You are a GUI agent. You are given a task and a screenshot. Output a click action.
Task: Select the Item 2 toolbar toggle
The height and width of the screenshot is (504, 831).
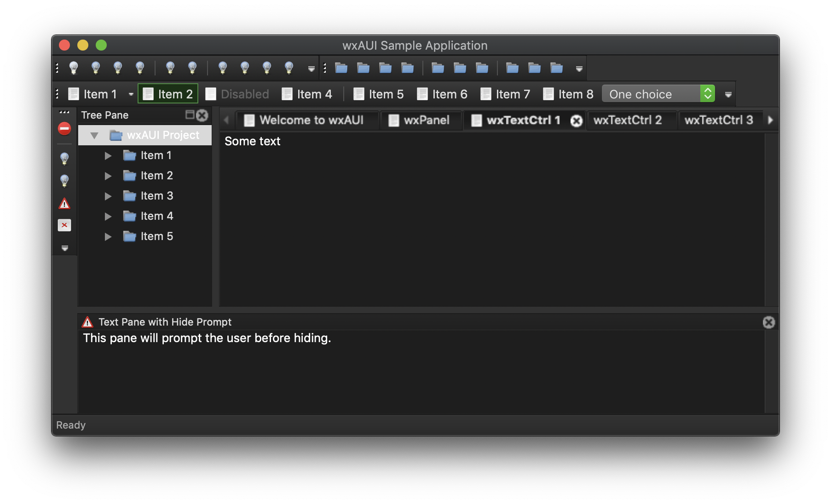[167, 93]
